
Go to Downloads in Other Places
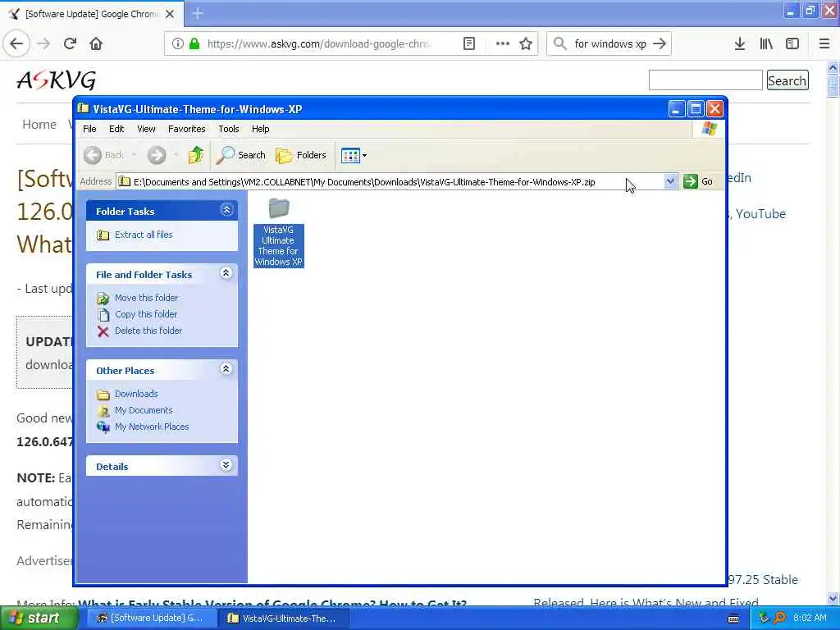136,394
